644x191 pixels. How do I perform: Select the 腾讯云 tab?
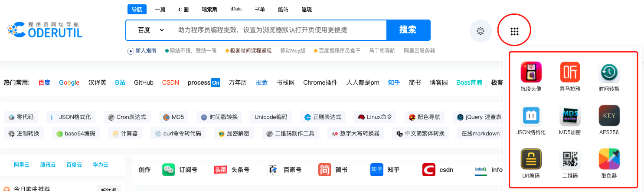48,165
